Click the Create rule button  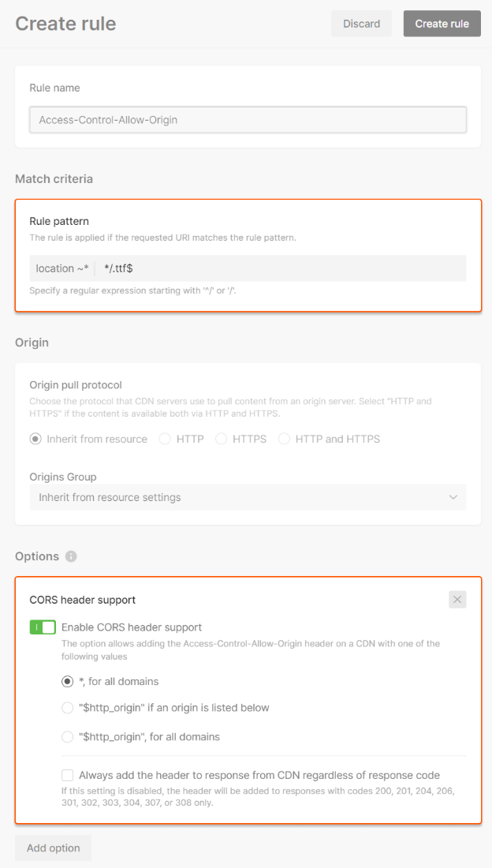click(442, 23)
